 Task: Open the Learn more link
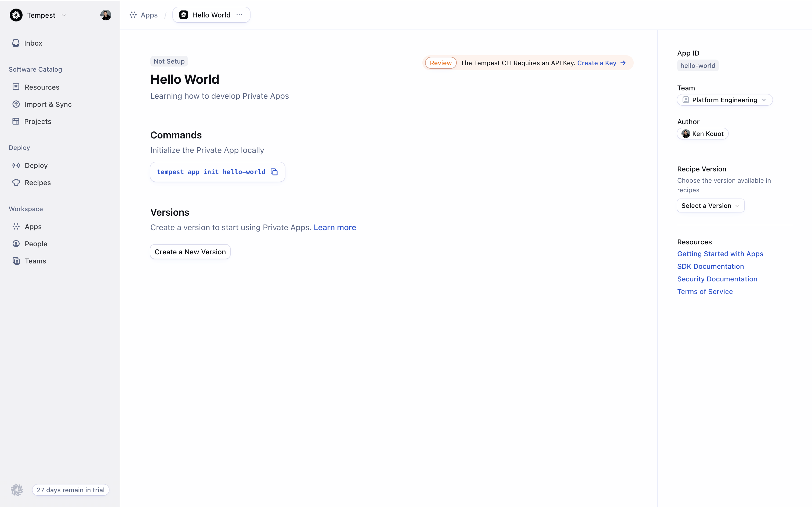coord(335,227)
